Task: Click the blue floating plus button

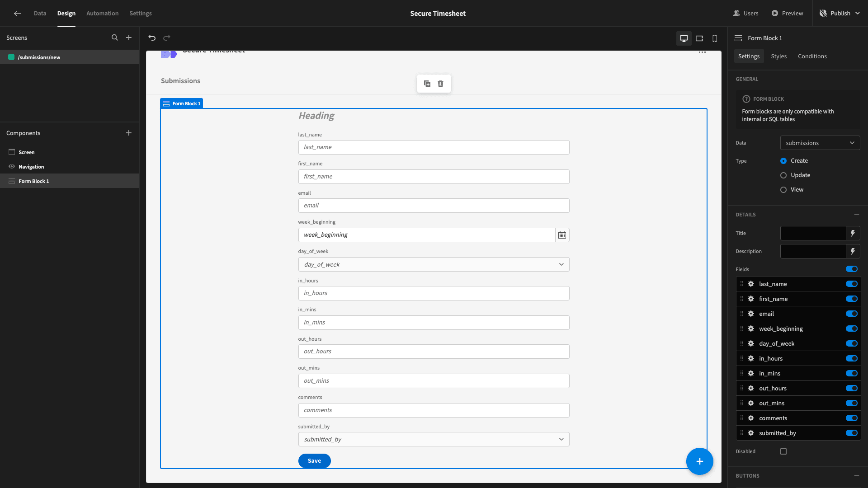Action: click(x=700, y=461)
